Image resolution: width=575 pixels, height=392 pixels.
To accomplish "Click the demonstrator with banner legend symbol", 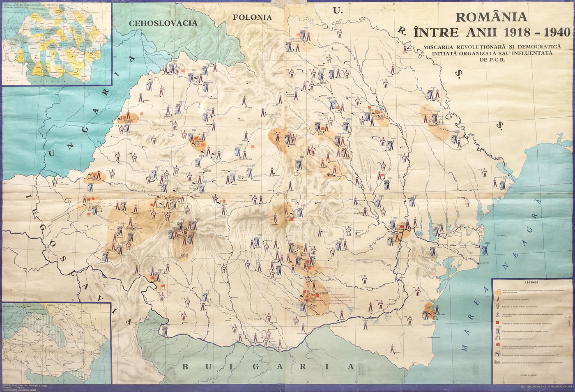I will point(498,330).
